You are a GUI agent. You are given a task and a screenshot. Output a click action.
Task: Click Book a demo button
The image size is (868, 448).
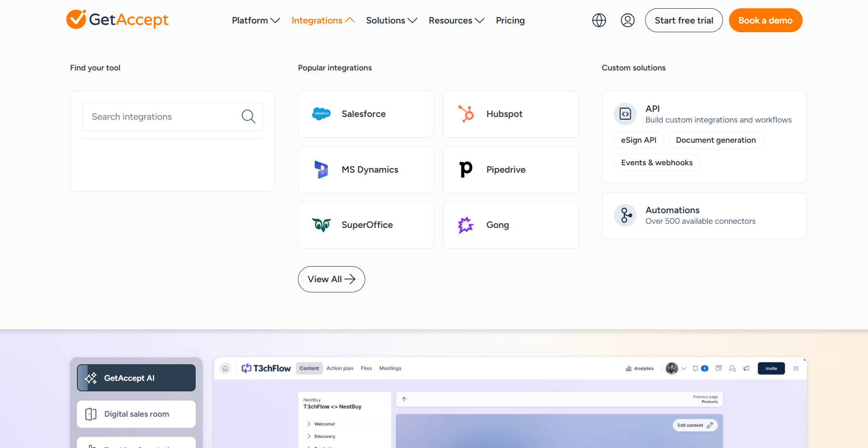pos(766,20)
